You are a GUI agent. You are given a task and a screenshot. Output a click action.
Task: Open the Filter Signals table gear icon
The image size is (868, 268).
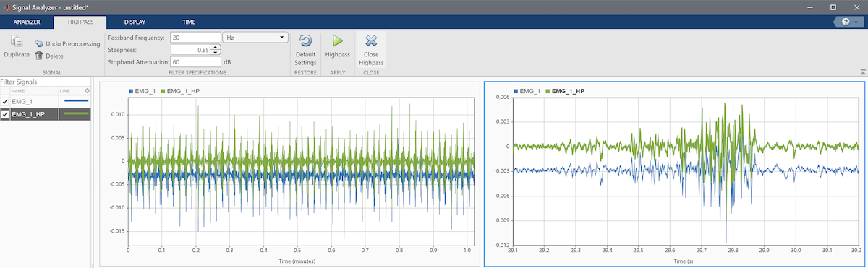pyautogui.click(x=87, y=91)
